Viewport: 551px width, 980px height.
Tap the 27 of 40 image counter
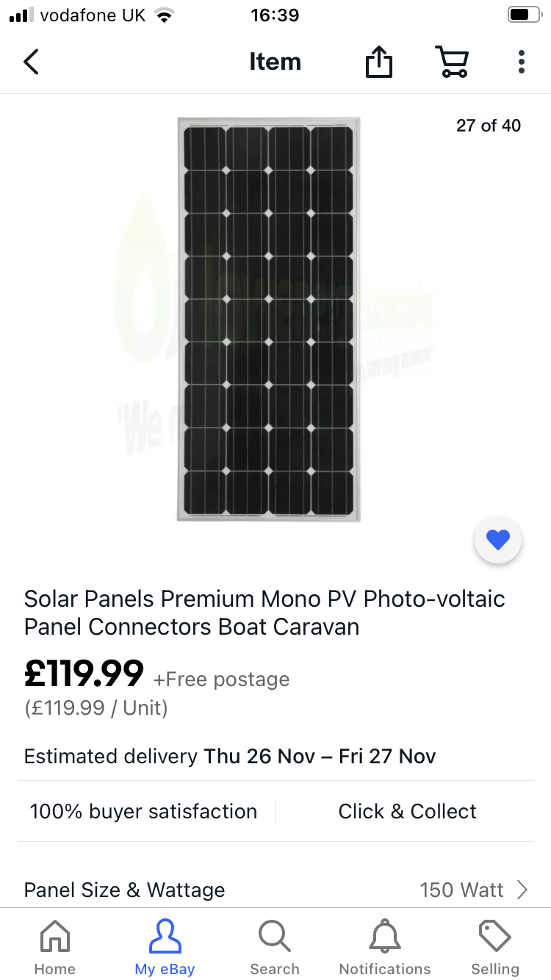(488, 126)
